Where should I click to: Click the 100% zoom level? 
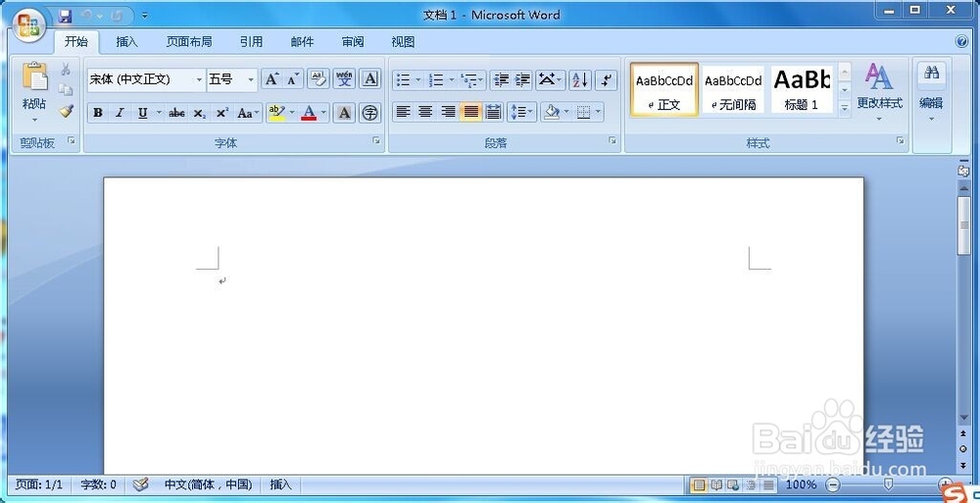[802, 484]
